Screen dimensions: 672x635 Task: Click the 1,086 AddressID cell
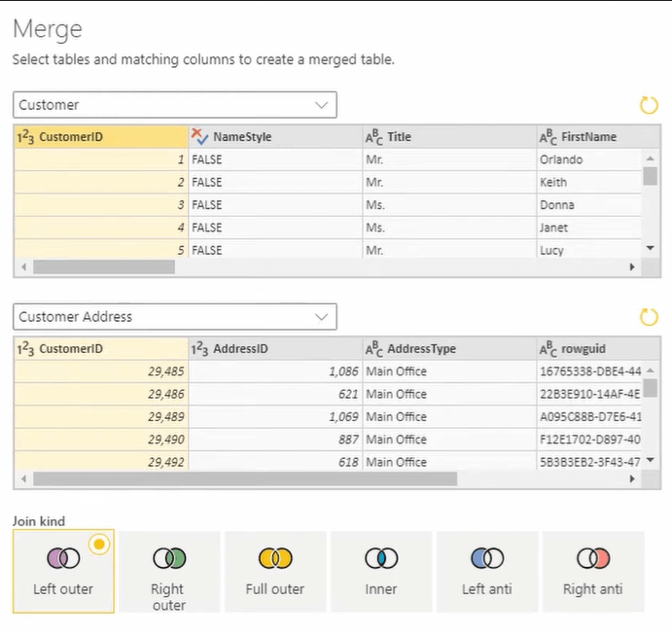coord(275,371)
